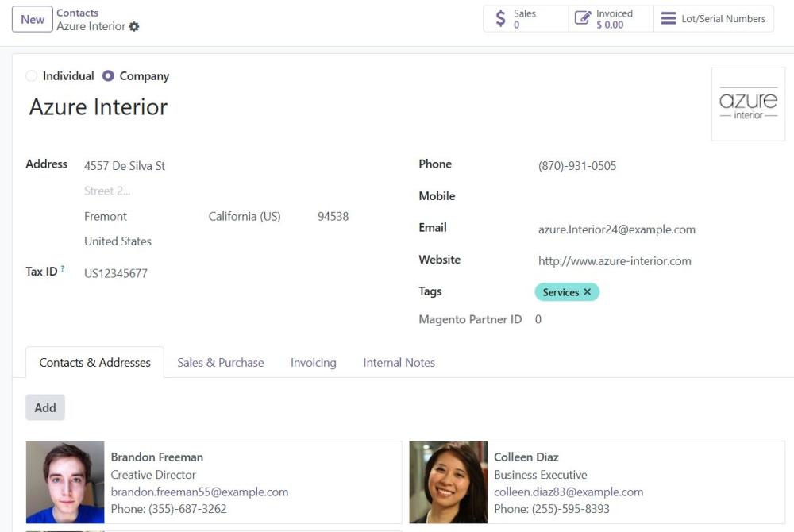Click colleen.diaz83@example.com email link
794x532 pixels.
pyautogui.click(x=569, y=492)
